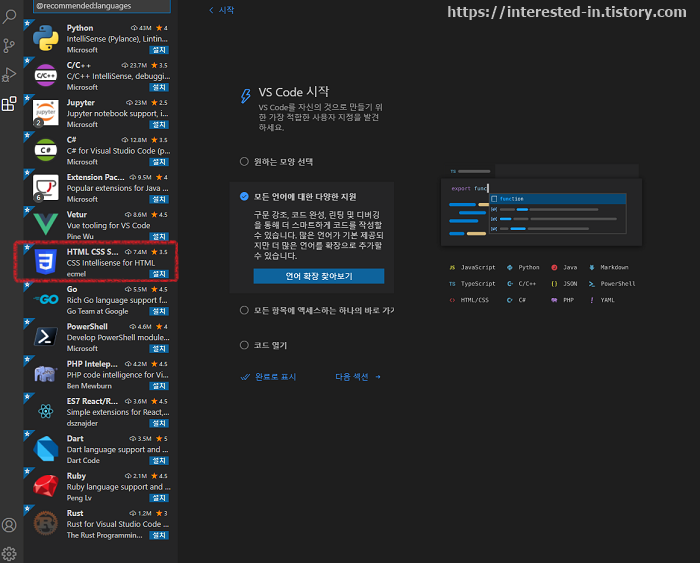Click the Jupyter extension logo
This screenshot has height=563, width=700.
pyautogui.click(x=46, y=113)
